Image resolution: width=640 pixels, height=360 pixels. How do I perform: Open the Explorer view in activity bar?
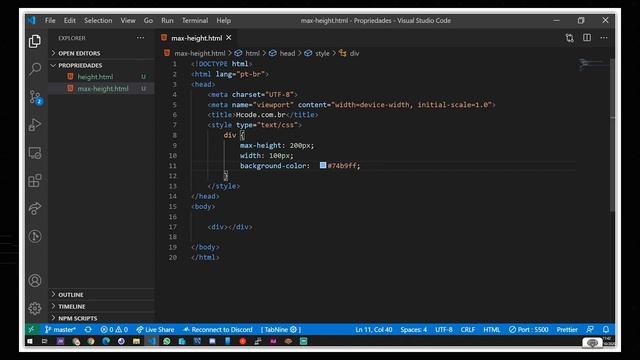click(x=35, y=41)
